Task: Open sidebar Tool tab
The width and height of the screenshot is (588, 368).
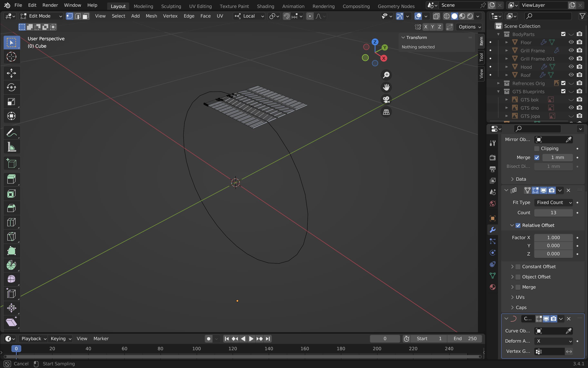Action: (x=481, y=57)
